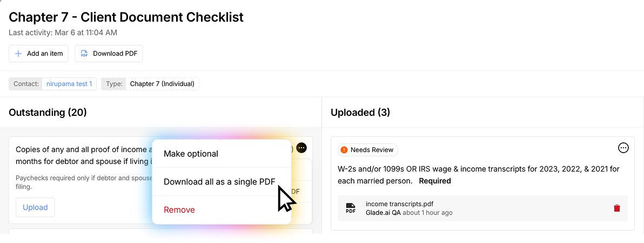Click the Upload button on outstanding item
Screen dimensions: 644x243
(x=35, y=207)
